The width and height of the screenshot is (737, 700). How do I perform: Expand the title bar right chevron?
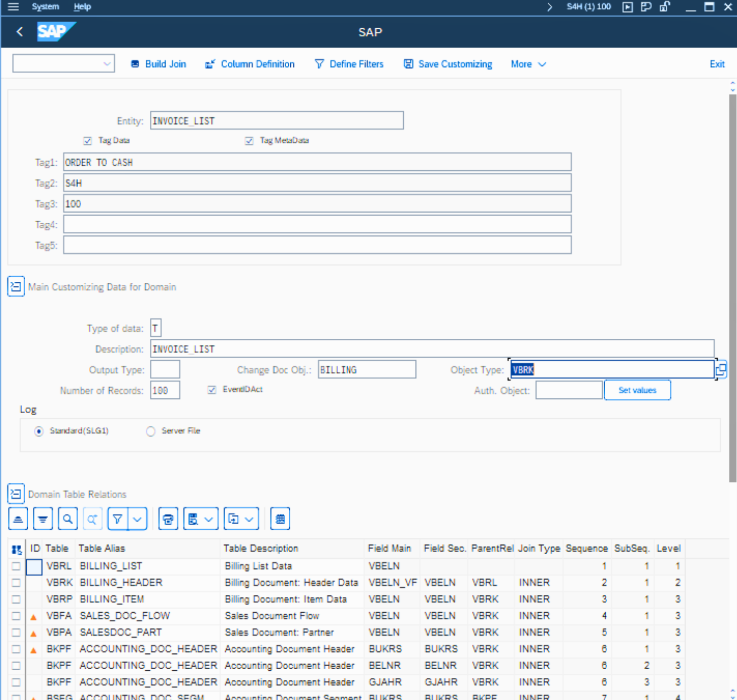[550, 7]
